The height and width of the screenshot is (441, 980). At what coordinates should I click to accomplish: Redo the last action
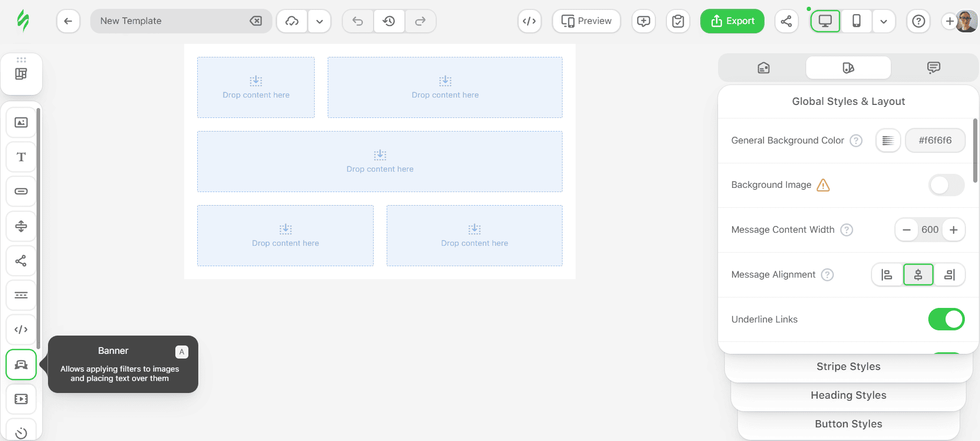420,21
